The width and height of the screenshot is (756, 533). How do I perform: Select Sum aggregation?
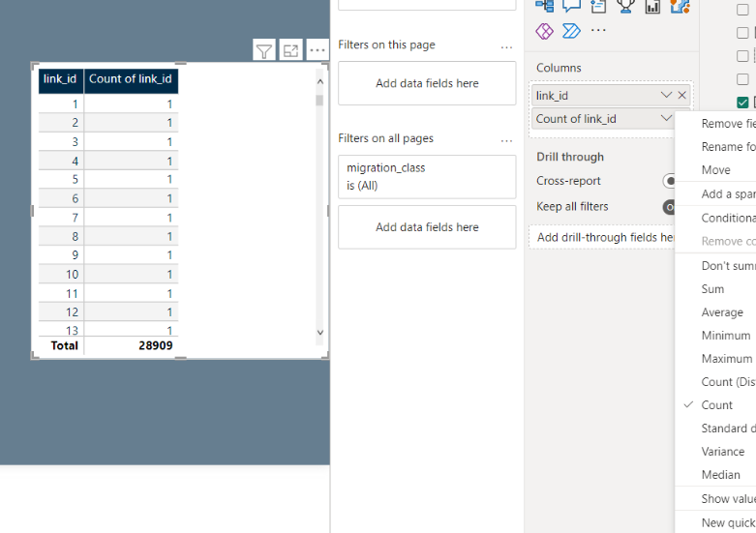pyautogui.click(x=715, y=288)
